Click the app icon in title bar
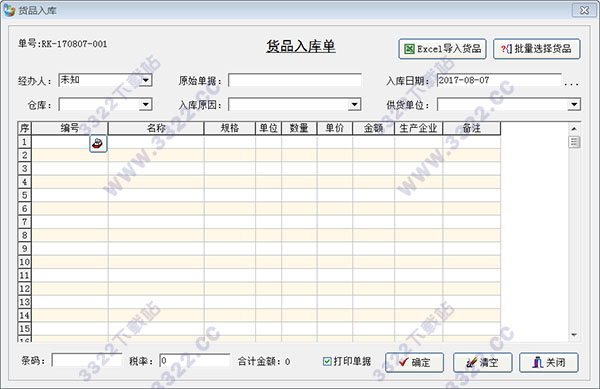 coord(9,10)
